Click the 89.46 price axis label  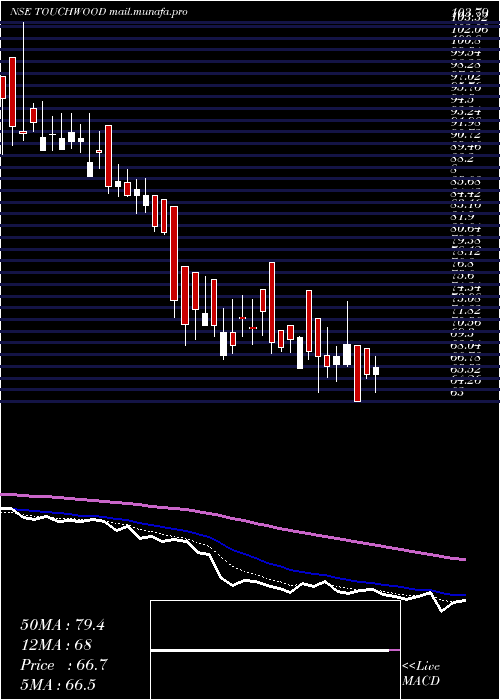point(466,146)
